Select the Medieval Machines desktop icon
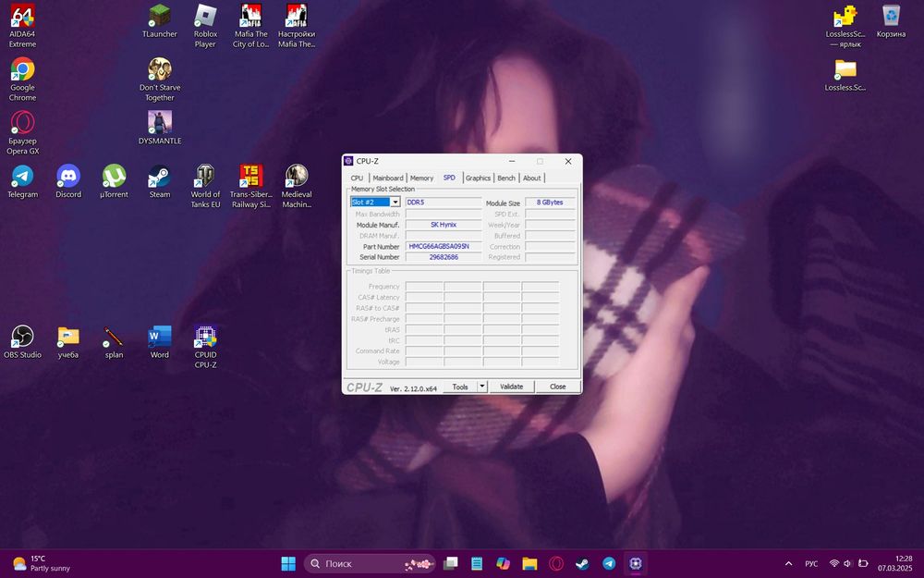Image resolution: width=924 pixels, height=578 pixels. pos(297,187)
